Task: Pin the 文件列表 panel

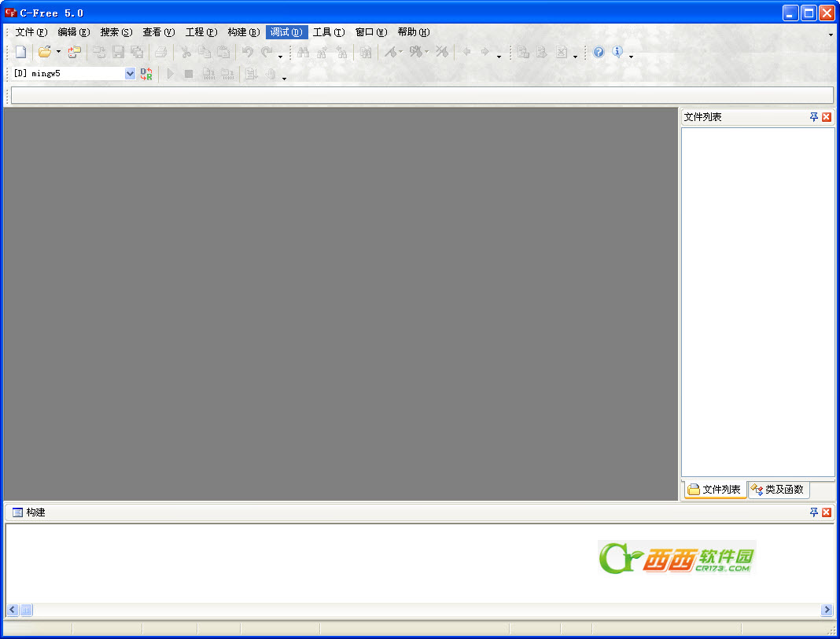Action: coord(814,117)
